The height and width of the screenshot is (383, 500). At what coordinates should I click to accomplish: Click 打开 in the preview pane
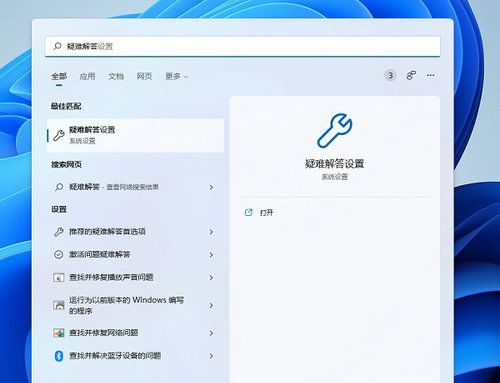[266, 213]
